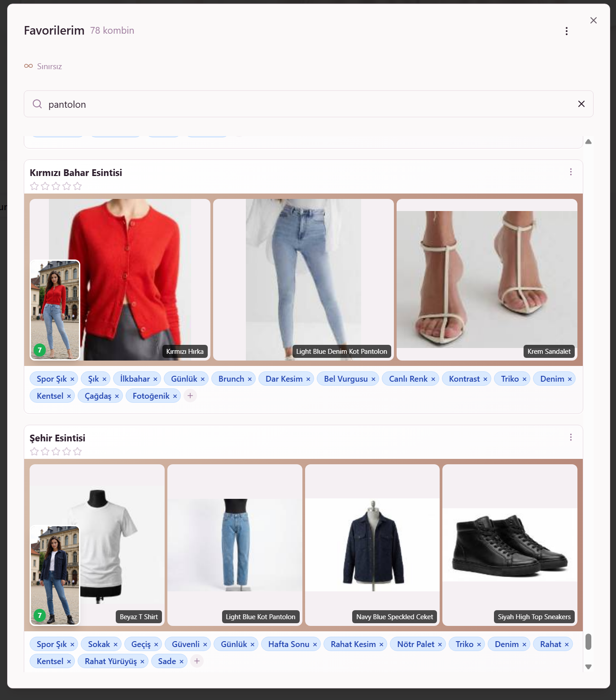Open the Navy Blue Speckled Ceket item
This screenshot has height=700, width=616.
(372, 545)
